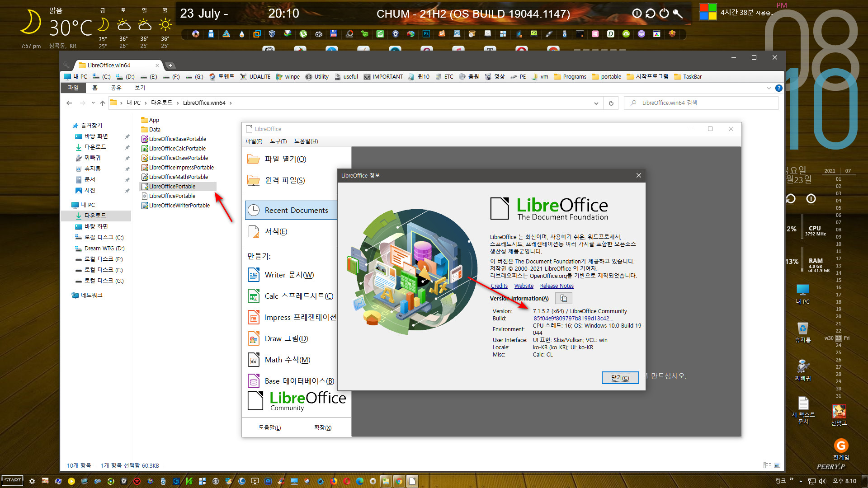Select the LibreOfficeWriterPortable file
Image resolution: width=868 pixels, height=488 pixels.
pos(175,205)
